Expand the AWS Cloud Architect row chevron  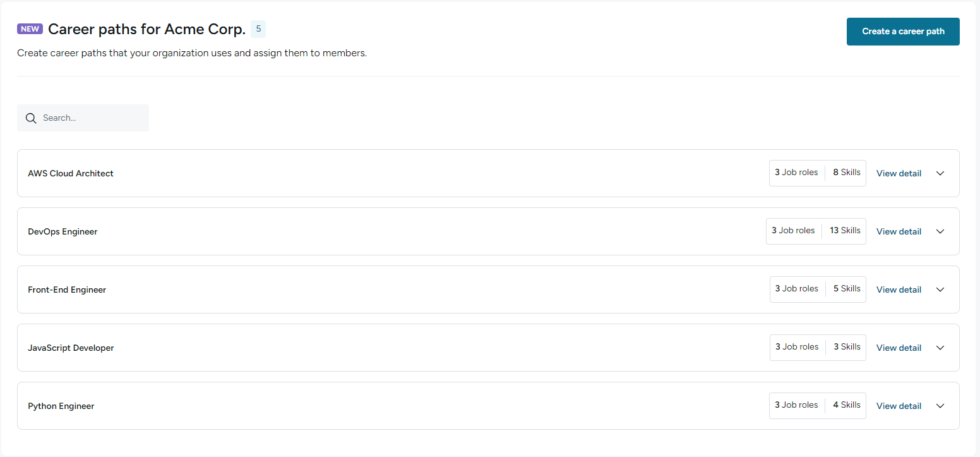[x=940, y=173]
